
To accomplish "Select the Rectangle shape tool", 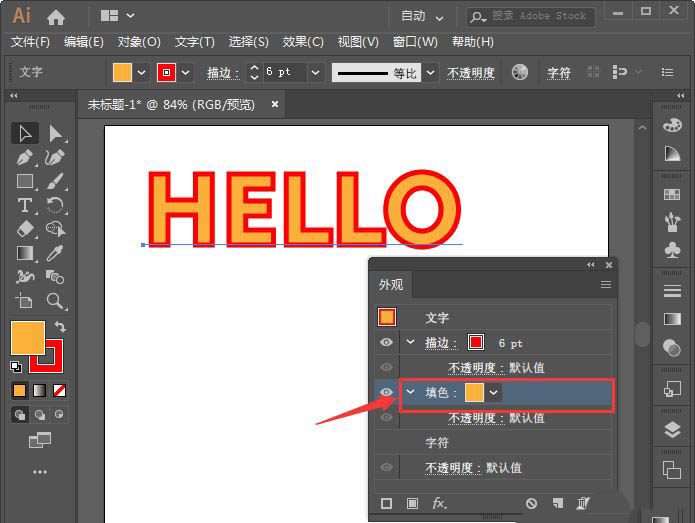I will pyautogui.click(x=26, y=181).
